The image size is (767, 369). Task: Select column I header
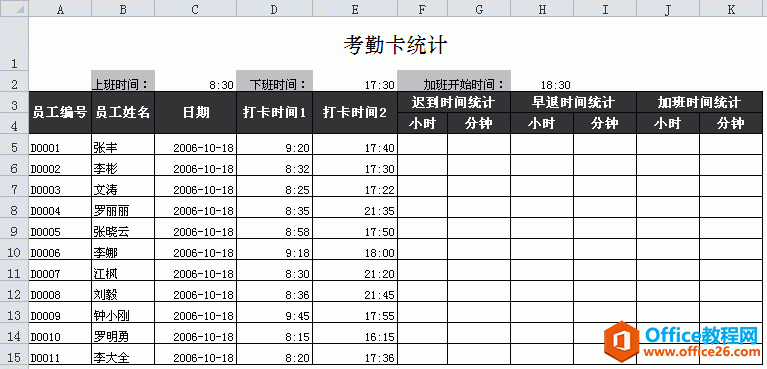[x=605, y=9]
